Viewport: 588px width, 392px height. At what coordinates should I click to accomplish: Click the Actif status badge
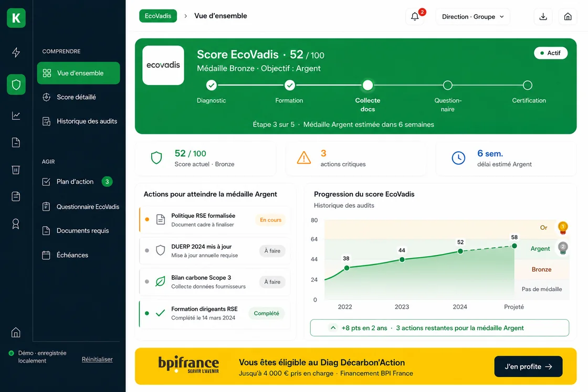(x=551, y=53)
